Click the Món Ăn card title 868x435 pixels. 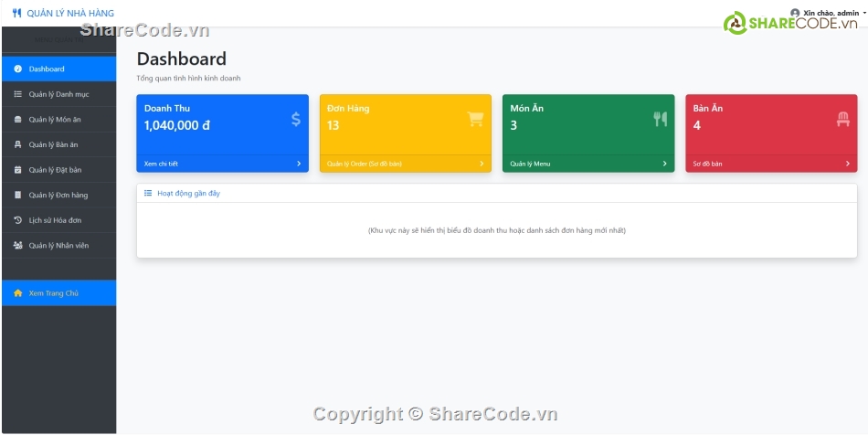[x=527, y=109]
